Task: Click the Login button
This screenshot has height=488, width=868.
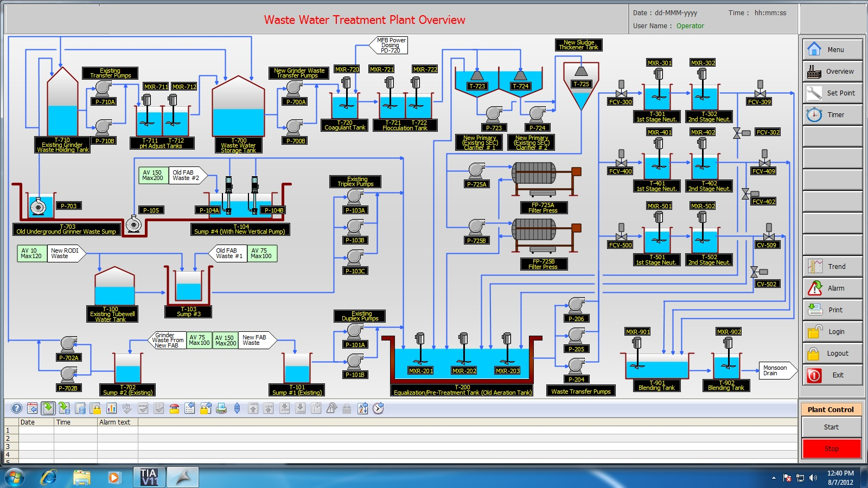Action: click(832, 332)
